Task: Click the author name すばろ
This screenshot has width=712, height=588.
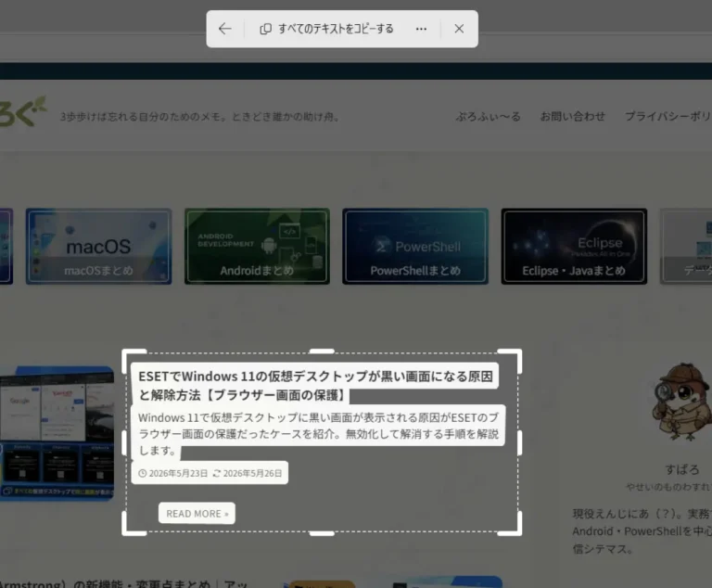Action: point(682,469)
